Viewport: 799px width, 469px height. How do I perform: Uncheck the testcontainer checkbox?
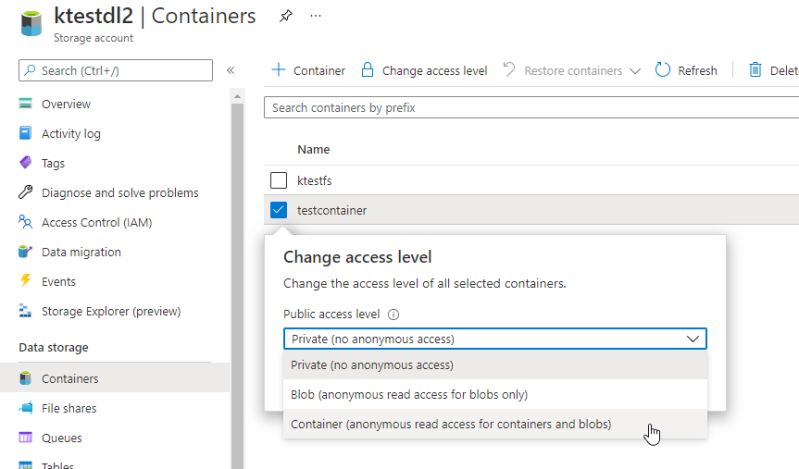coord(278,210)
